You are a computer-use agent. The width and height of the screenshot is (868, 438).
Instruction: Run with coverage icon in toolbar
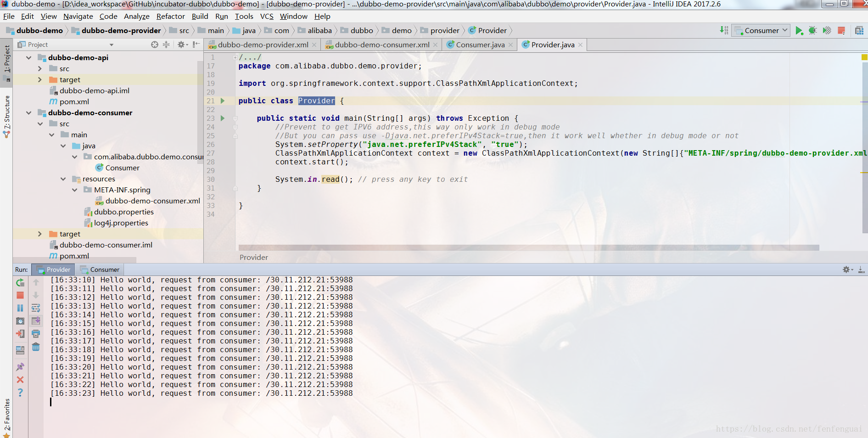point(827,30)
